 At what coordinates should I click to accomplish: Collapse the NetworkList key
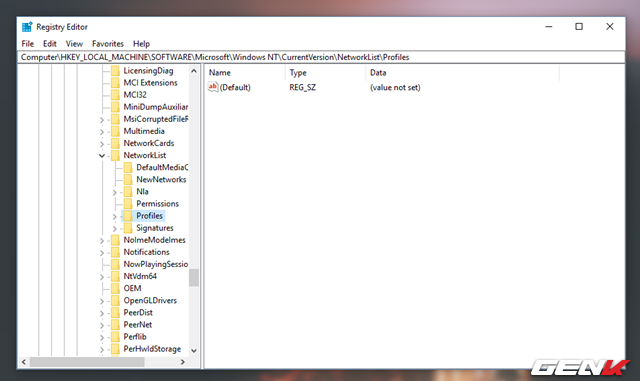102,156
